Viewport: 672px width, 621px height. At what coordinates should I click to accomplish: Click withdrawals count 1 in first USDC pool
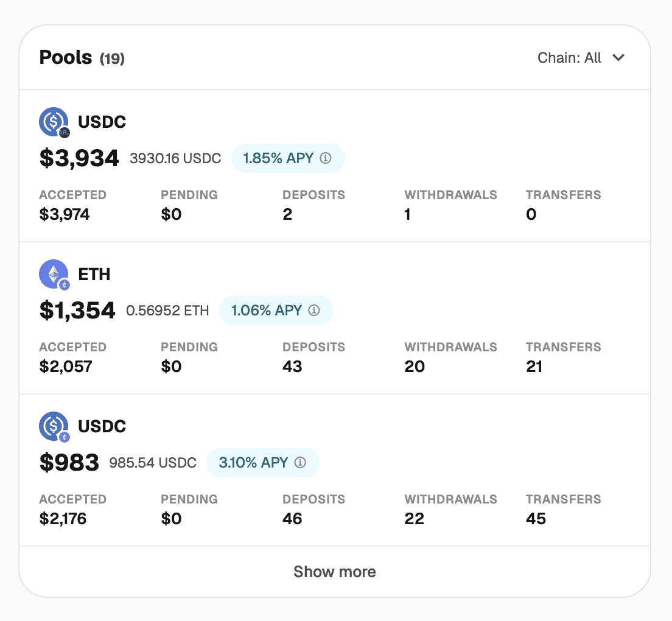point(407,214)
